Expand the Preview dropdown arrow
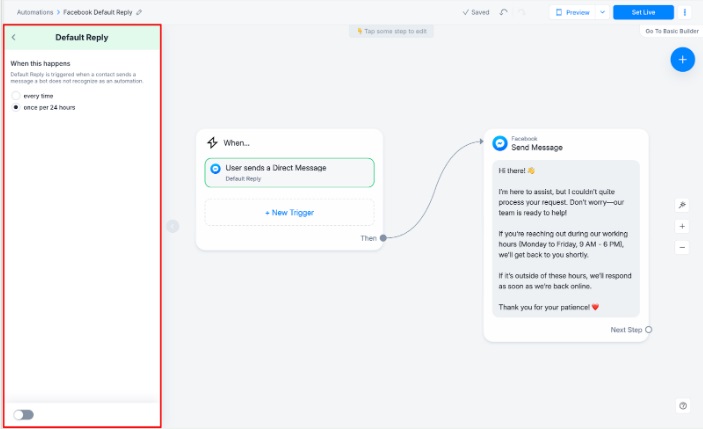 pyautogui.click(x=602, y=12)
